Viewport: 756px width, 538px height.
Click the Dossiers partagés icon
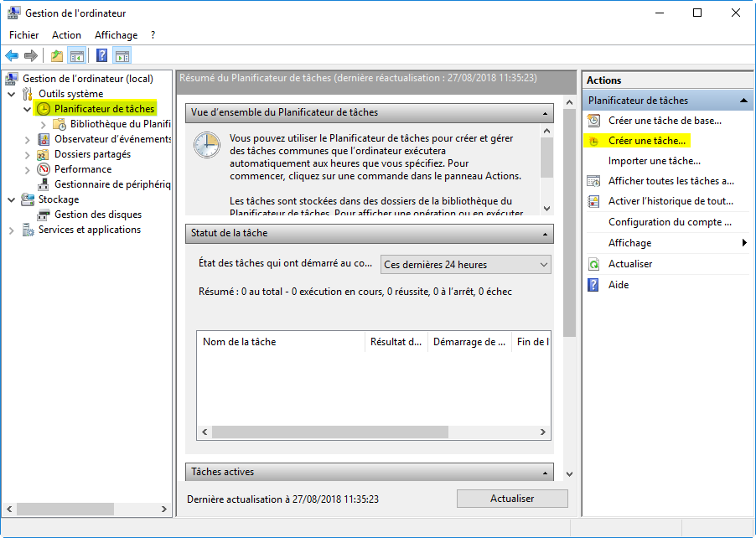(x=44, y=154)
